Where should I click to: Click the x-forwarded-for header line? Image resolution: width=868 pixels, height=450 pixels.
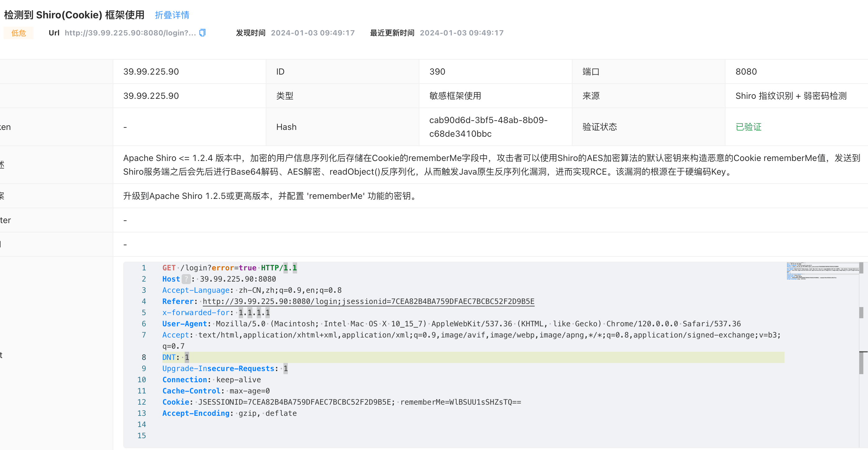(216, 312)
